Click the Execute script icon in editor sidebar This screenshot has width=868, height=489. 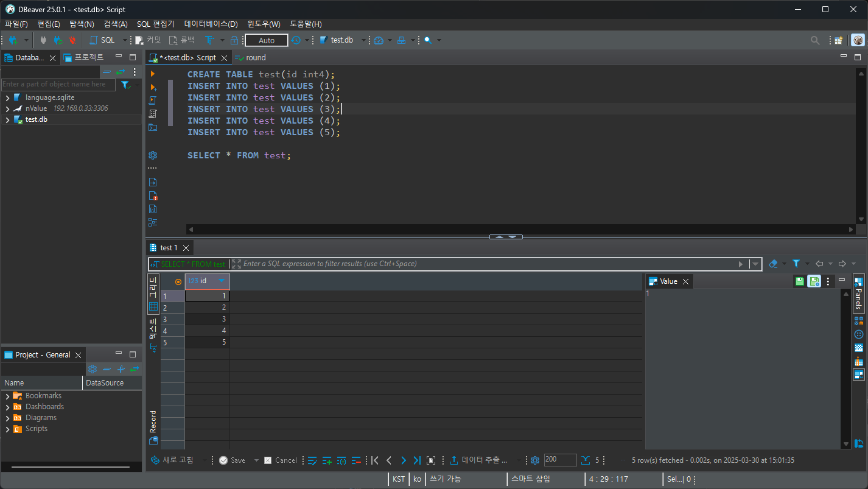[x=153, y=100]
